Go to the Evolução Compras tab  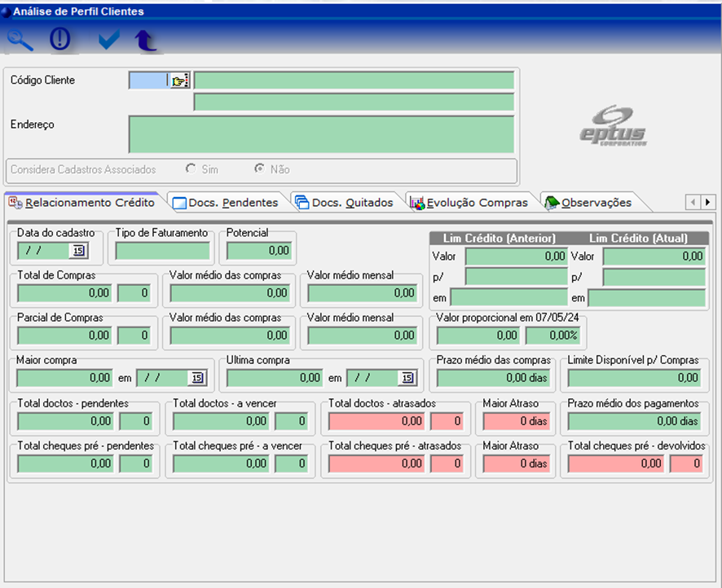(x=469, y=202)
